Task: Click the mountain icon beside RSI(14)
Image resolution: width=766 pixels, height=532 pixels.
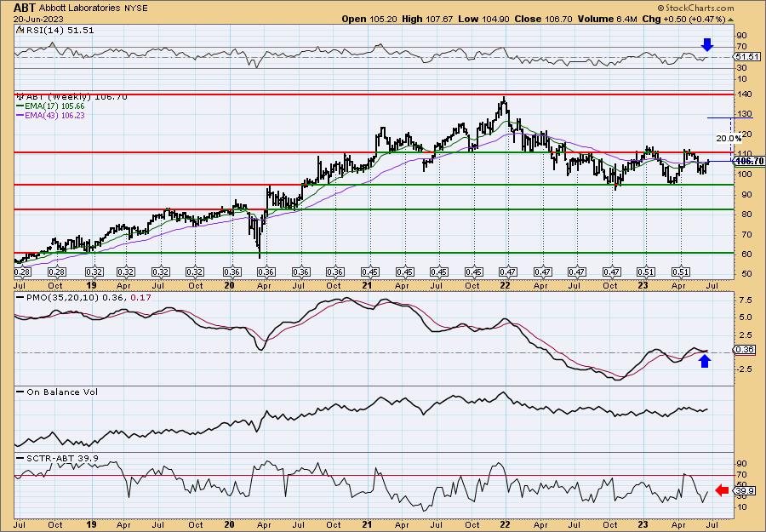Action: click(x=20, y=30)
